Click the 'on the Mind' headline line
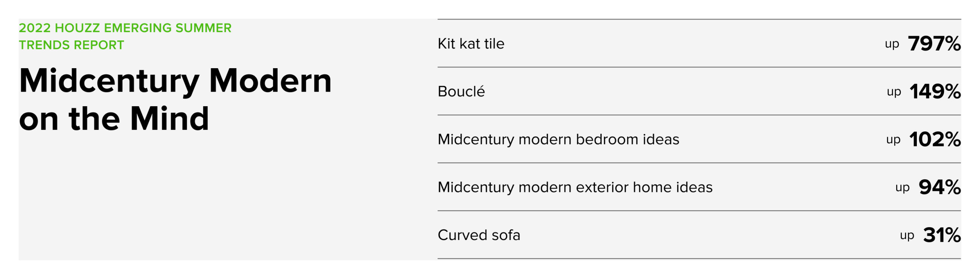Viewport: 980px width, 279px height. 114,118
